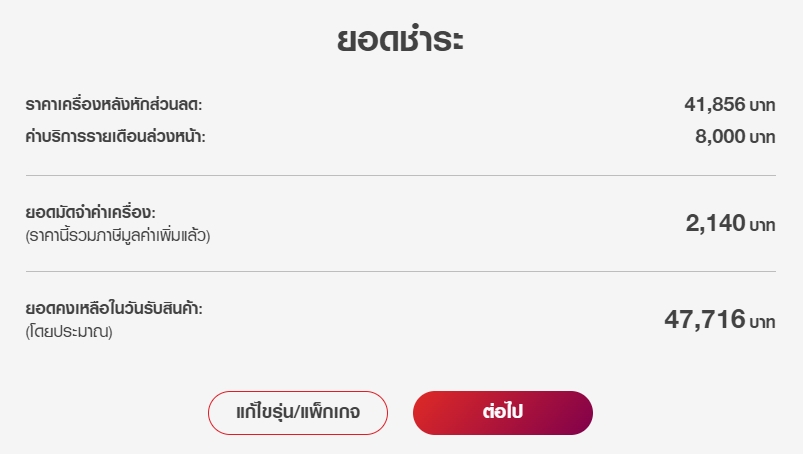
Task: Click the บาท unit beside 2,140
Action: tap(763, 225)
